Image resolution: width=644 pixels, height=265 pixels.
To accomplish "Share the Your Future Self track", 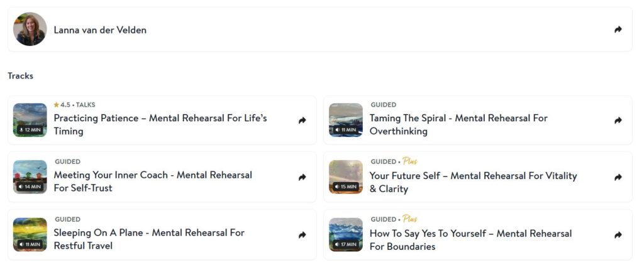I will tap(618, 178).
